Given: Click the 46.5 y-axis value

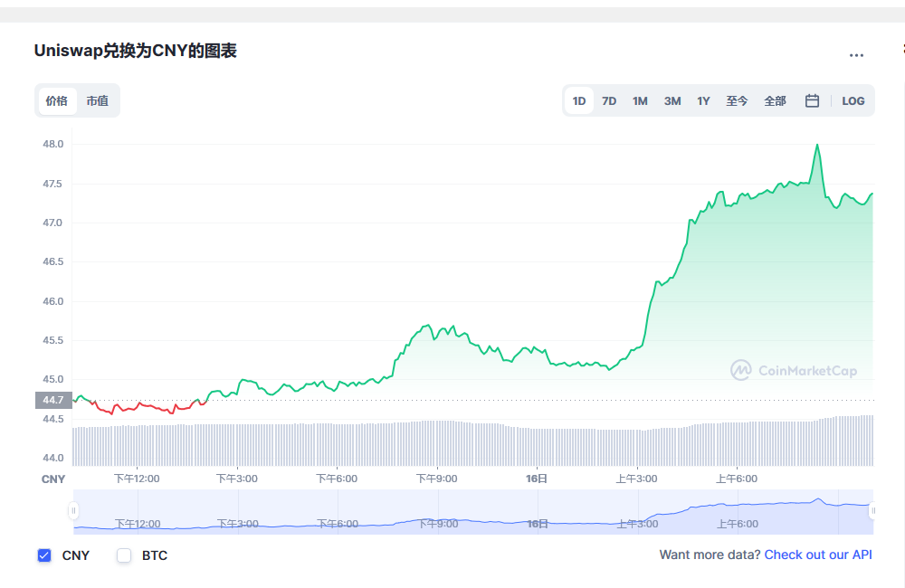Looking at the screenshot, I should (x=53, y=262).
